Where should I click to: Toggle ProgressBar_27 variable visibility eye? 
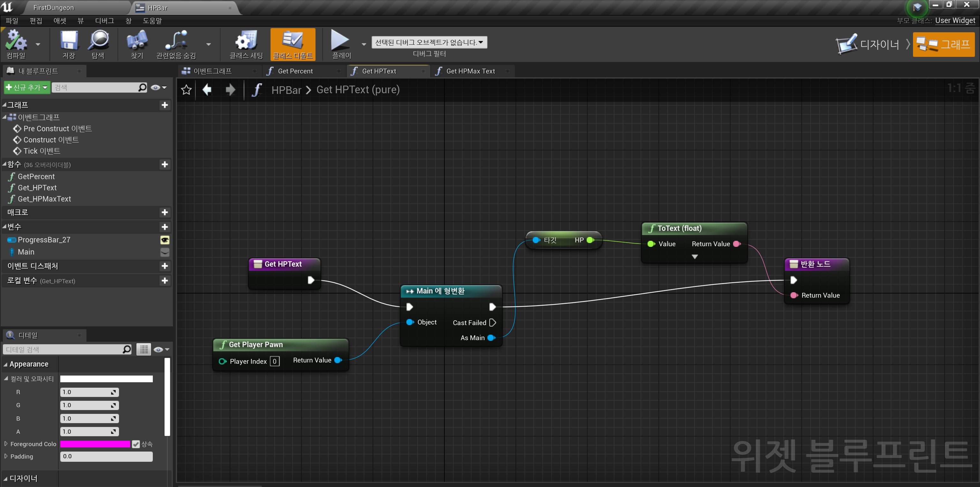click(x=165, y=240)
